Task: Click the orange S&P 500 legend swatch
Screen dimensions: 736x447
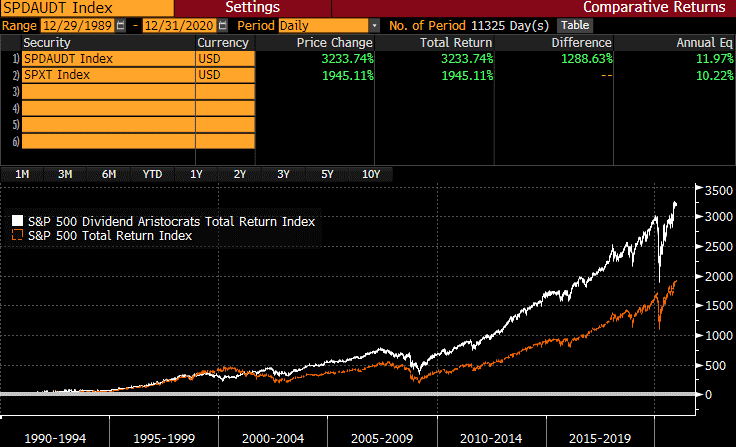Action: (17, 235)
